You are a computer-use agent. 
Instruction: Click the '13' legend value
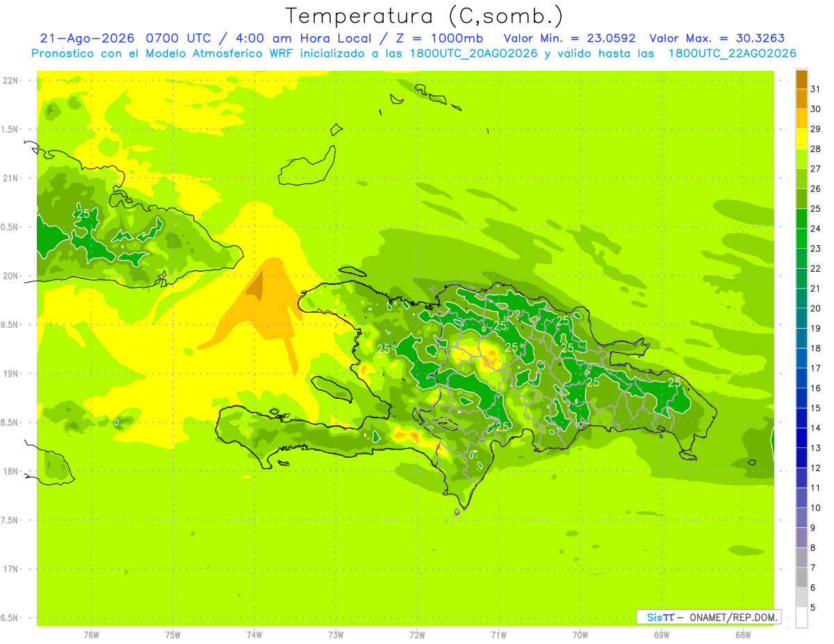click(816, 448)
